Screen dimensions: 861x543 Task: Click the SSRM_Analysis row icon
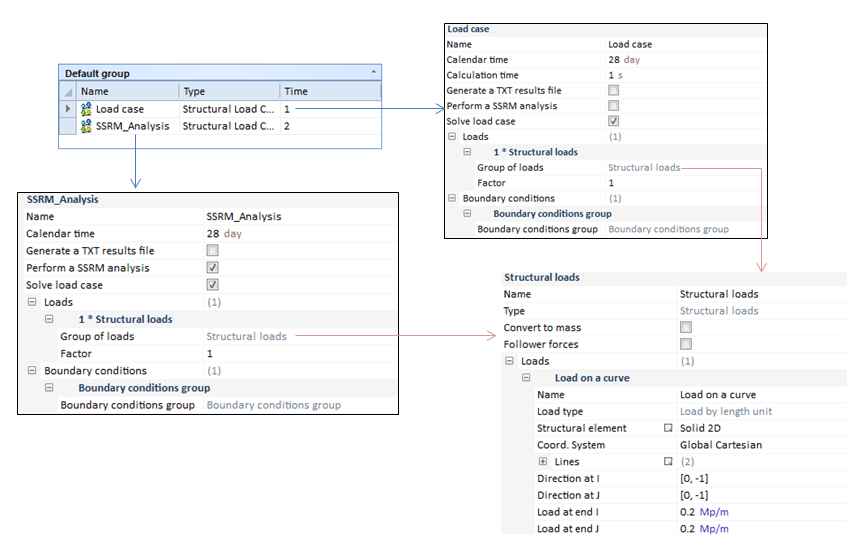point(87,127)
